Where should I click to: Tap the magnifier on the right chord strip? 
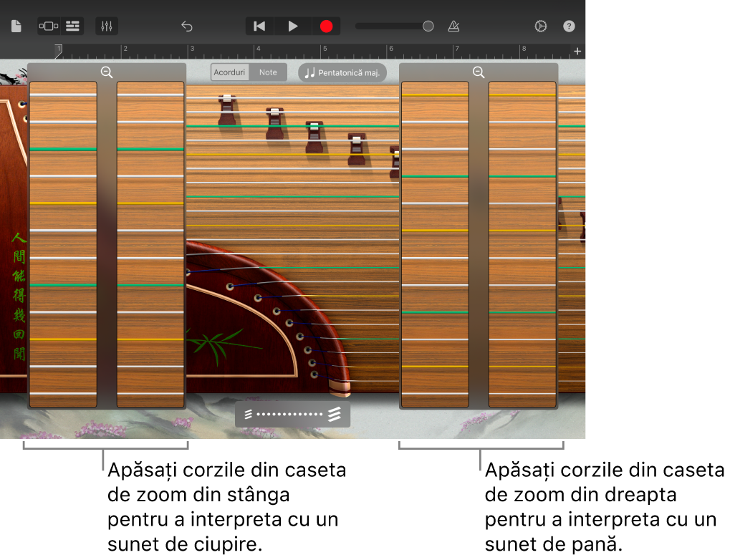pyautogui.click(x=479, y=72)
